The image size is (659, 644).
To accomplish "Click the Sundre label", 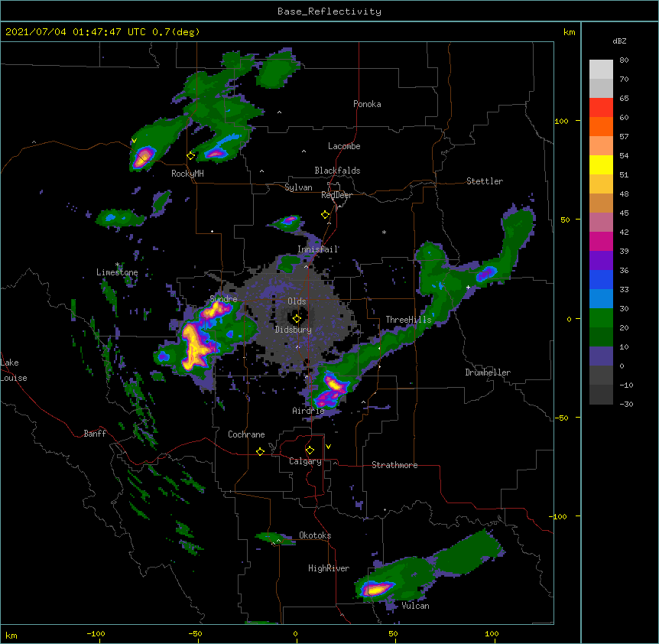I will pyautogui.click(x=223, y=299).
